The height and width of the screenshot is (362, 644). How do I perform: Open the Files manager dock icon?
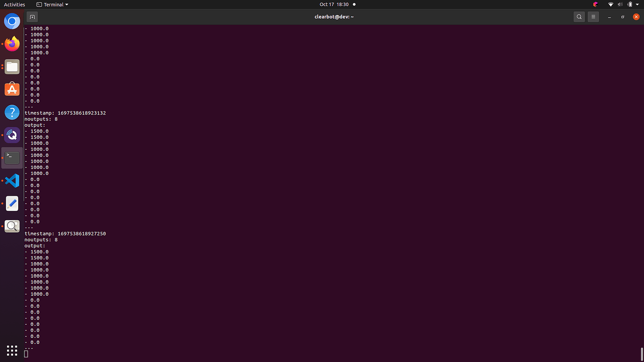click(12, 67)
